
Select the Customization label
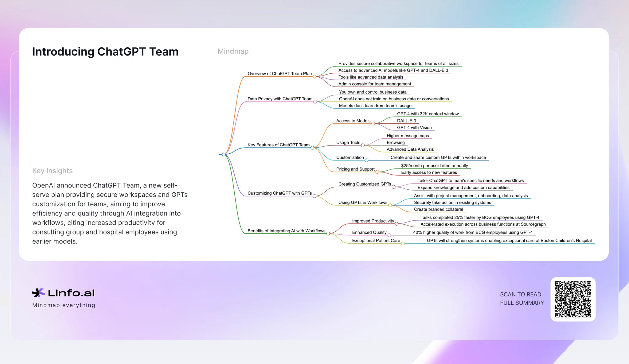[350, 157]
